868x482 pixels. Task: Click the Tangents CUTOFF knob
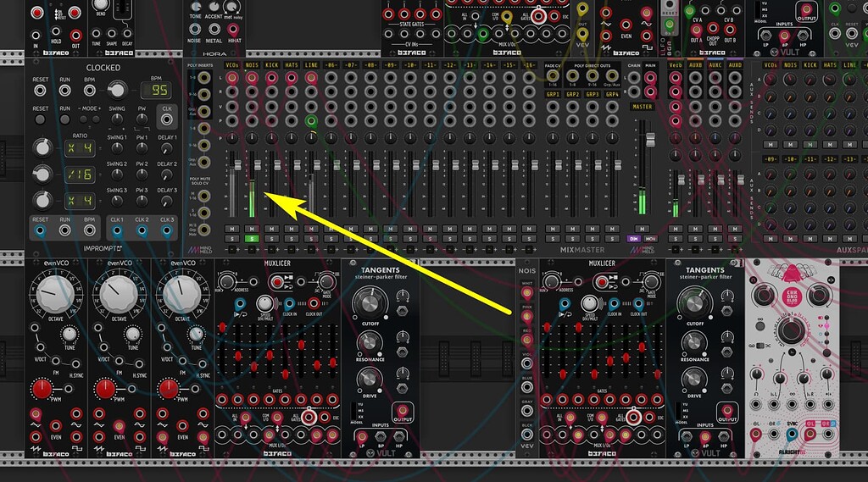(368, 301)
